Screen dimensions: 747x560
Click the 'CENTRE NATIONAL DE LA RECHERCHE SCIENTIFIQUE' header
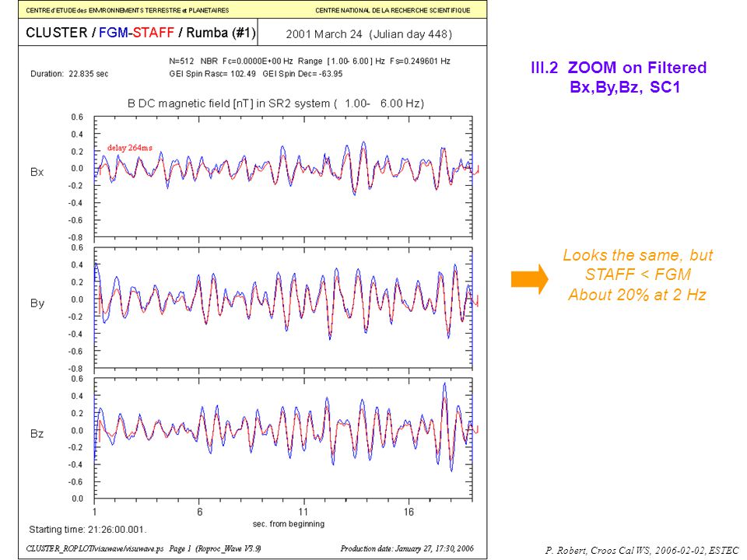(x=392, y=10)
